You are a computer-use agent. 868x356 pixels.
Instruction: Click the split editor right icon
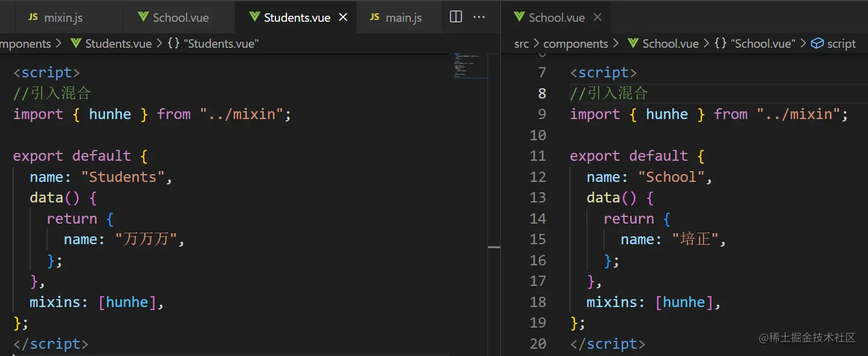(x=456, y=17)
